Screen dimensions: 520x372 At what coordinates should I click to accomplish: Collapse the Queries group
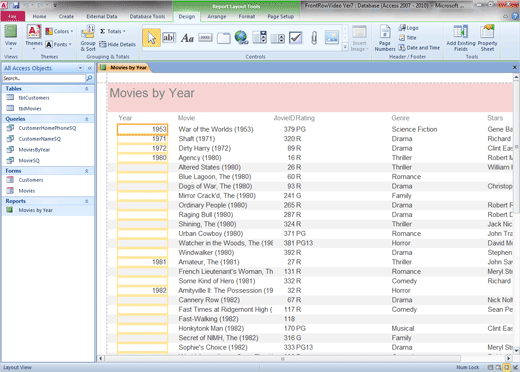pos(87,119)
